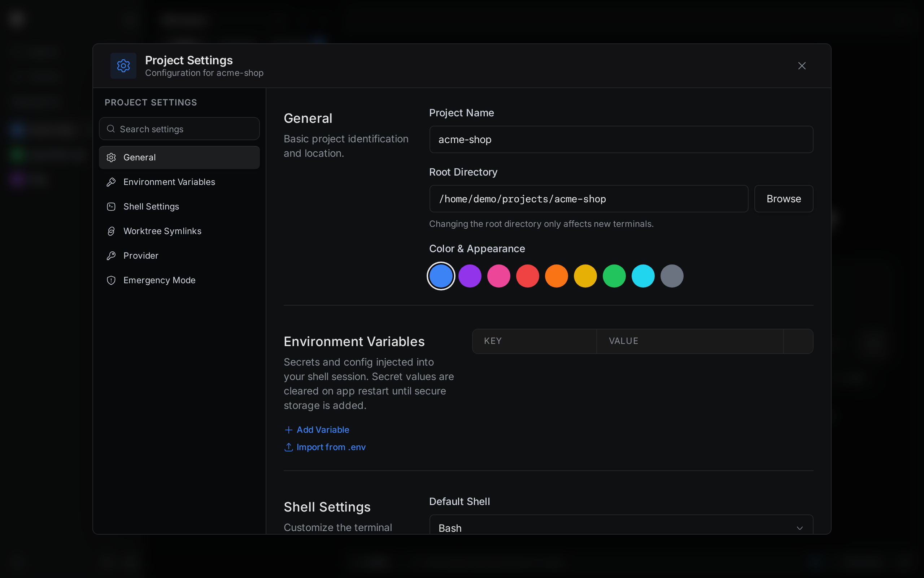Set project color to cyan

point(643,276)
